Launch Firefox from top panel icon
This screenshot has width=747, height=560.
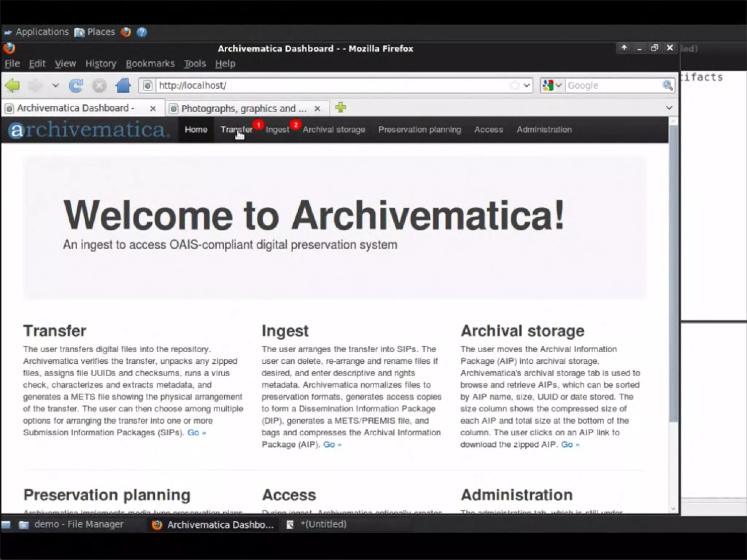point(126,32)
